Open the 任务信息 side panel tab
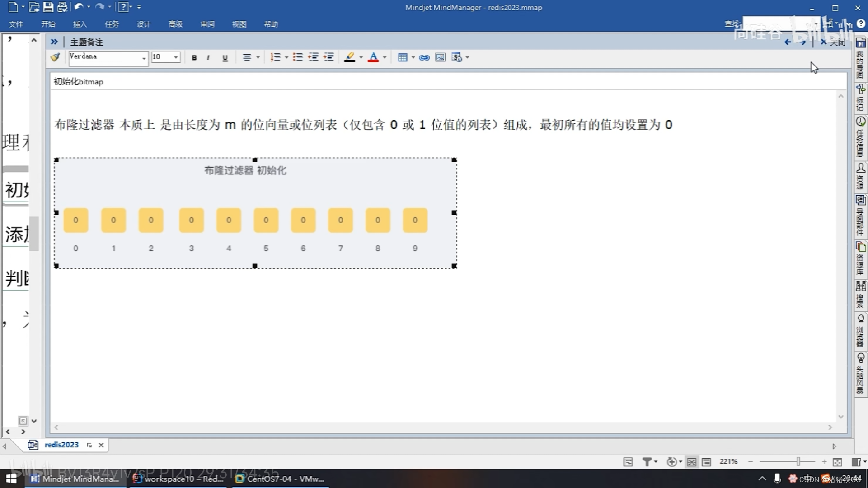 coord(860,137)
